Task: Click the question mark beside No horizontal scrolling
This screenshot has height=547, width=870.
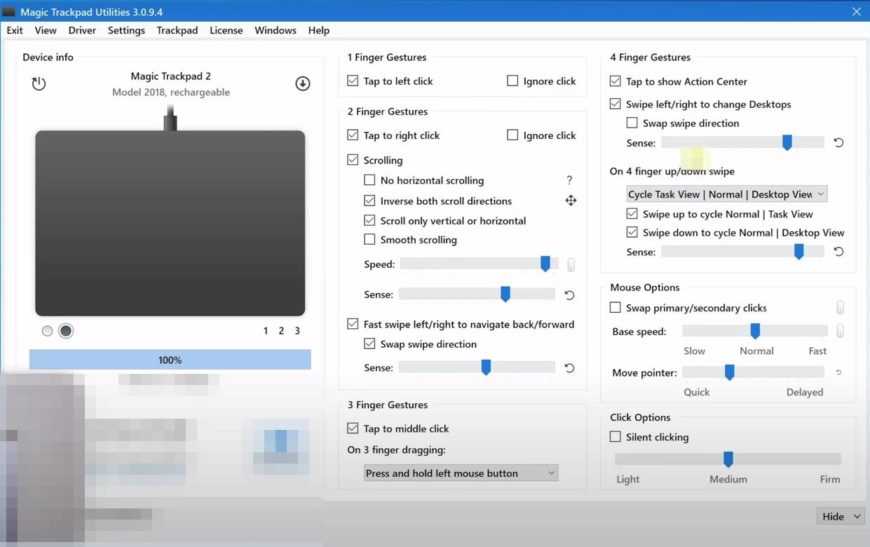Action: [x=570, y=181]
